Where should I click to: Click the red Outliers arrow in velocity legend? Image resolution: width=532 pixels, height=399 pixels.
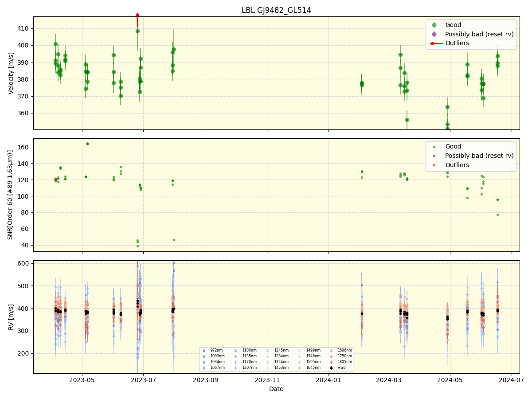pos(436,43)
